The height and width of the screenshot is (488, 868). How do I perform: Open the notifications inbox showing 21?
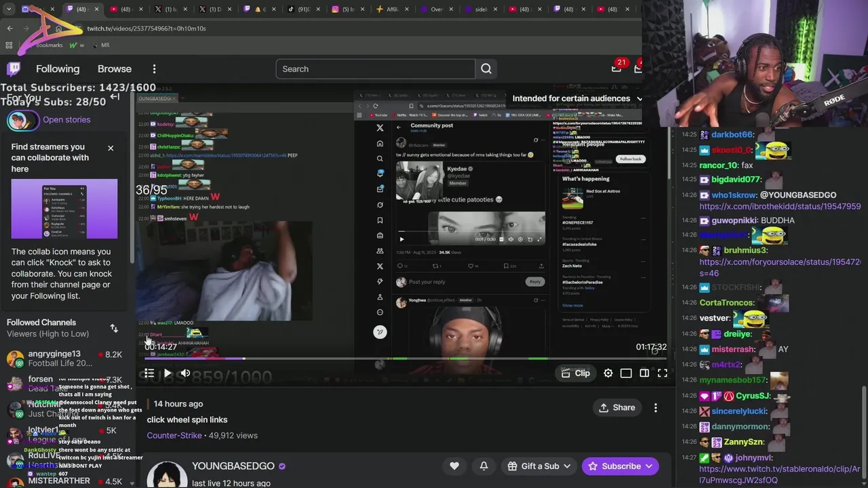point(616,67)
